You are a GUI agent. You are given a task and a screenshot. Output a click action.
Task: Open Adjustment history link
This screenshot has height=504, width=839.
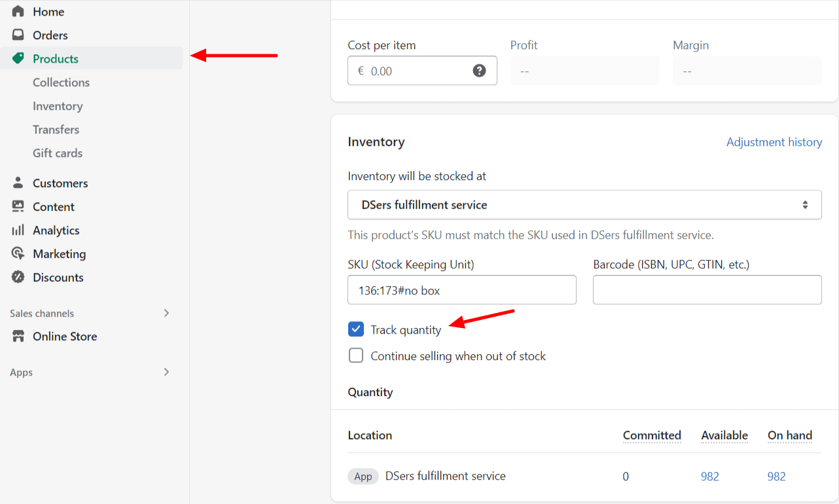click(774, 142)
